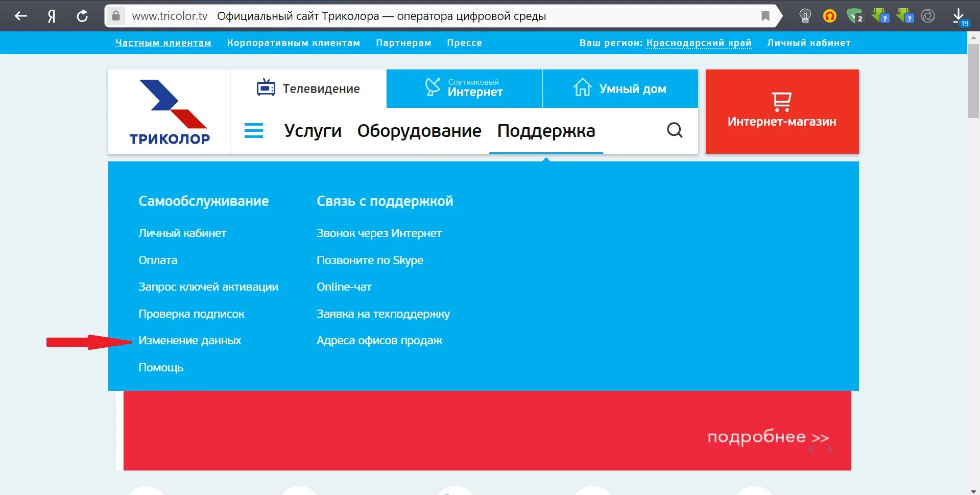Open Личный кабинет in top bar

809,43
